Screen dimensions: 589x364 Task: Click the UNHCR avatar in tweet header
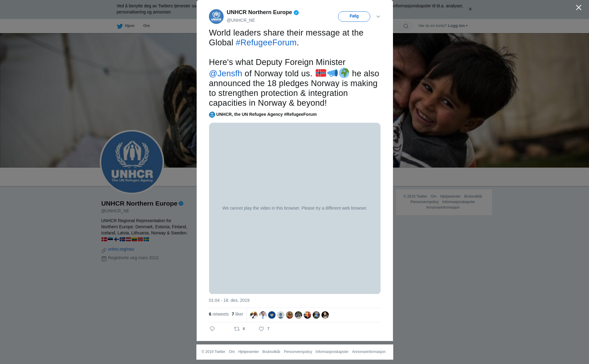point(216,17)
